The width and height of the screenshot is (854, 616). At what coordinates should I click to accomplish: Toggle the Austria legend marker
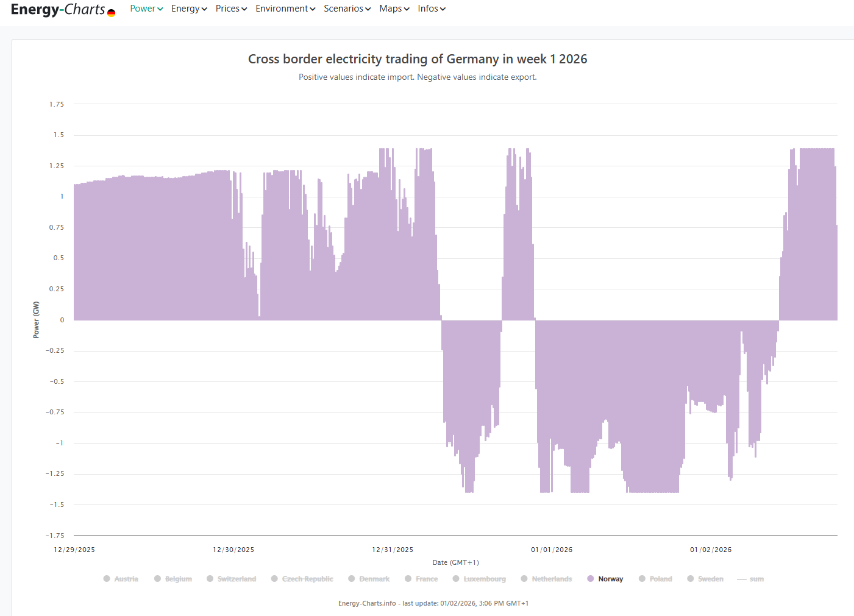pyautogui.click(x=107, y=579)
